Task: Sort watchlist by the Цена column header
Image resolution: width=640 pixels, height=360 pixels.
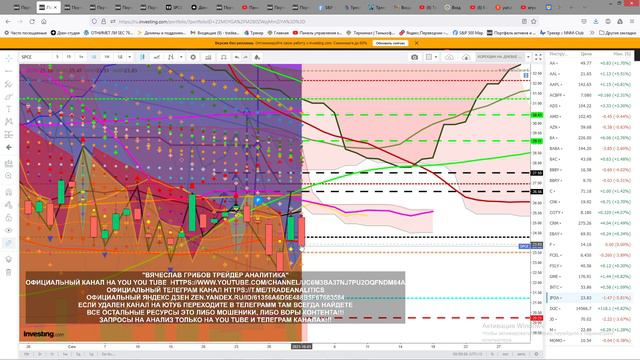Action: (x=586, y=54)
